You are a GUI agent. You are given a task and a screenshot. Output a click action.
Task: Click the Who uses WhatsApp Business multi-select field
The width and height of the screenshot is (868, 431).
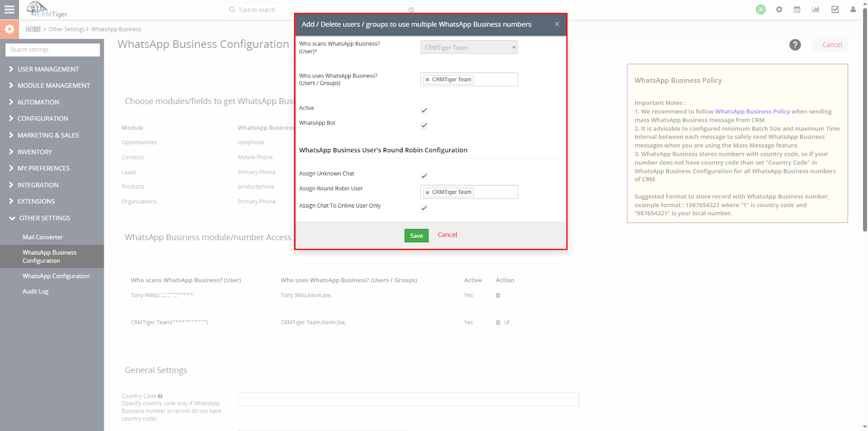[469, 79]
